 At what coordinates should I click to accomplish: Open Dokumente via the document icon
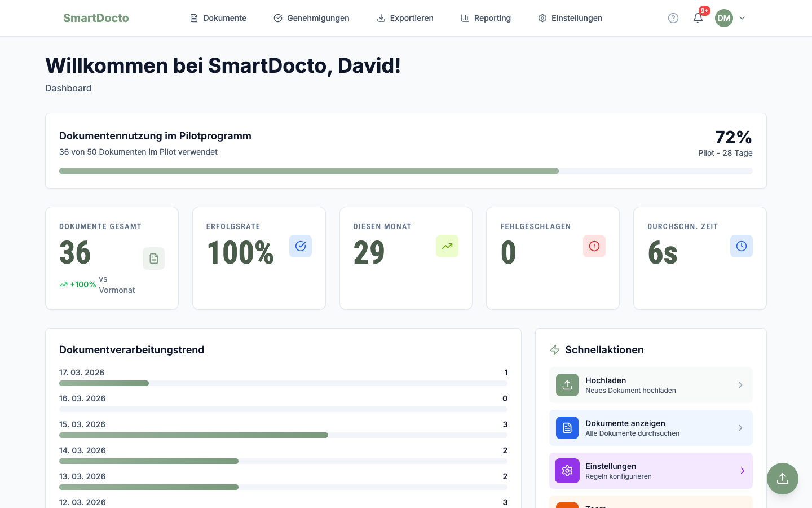pos(193,18)
